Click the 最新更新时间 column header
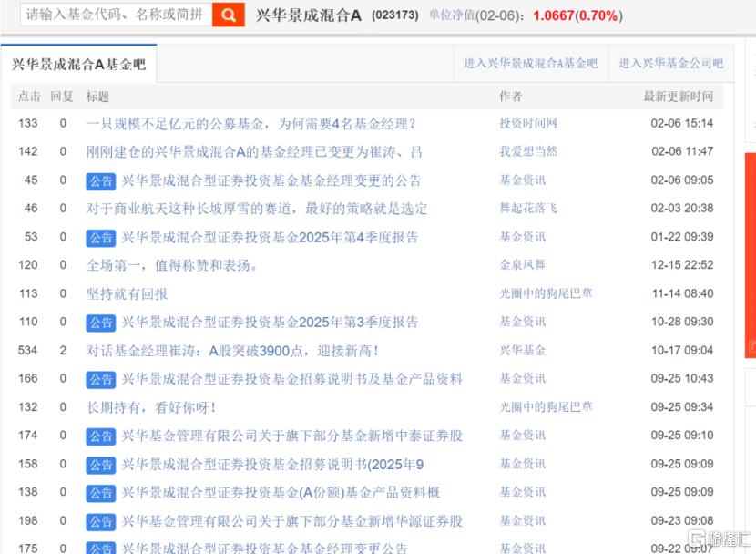 678,97
